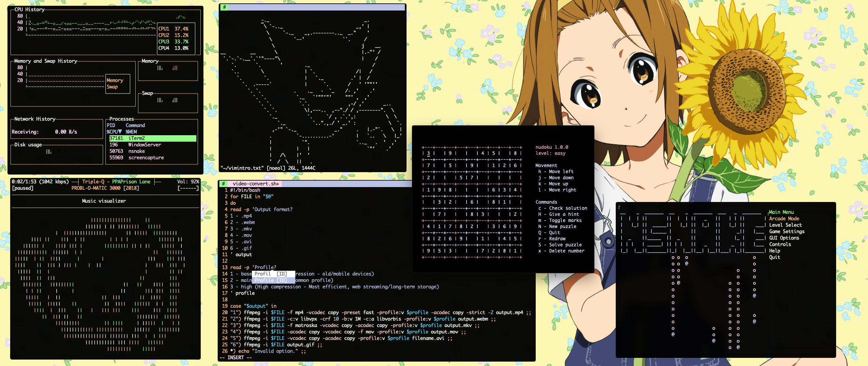Select Arcade Mode in nsnake menu
Screen dimensions: 868x366
[x=784, y=219]
